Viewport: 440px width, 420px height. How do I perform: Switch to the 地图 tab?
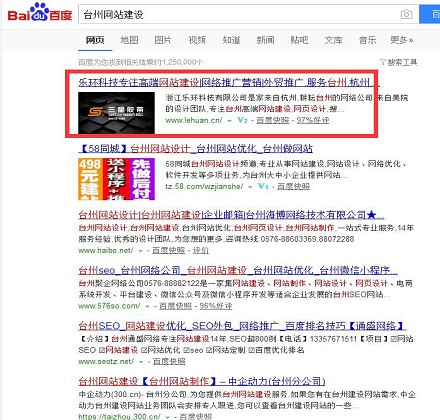coord(129,40)
